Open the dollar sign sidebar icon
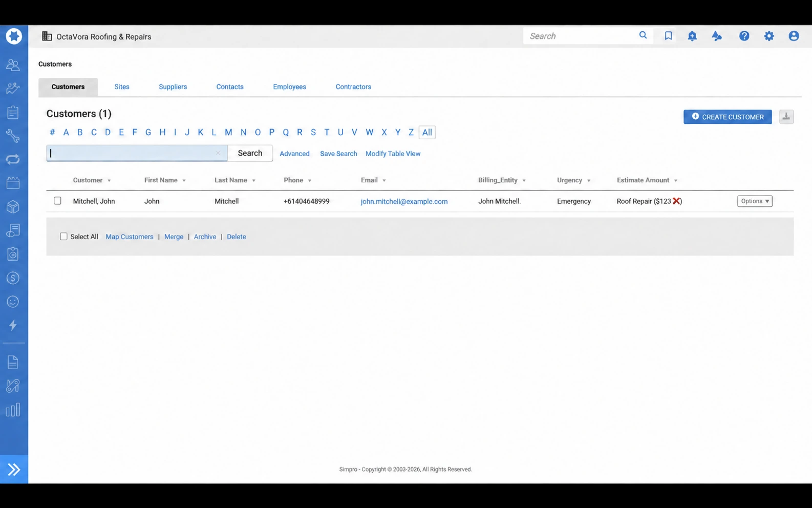 pyautogui.click(x=13, y=278)
